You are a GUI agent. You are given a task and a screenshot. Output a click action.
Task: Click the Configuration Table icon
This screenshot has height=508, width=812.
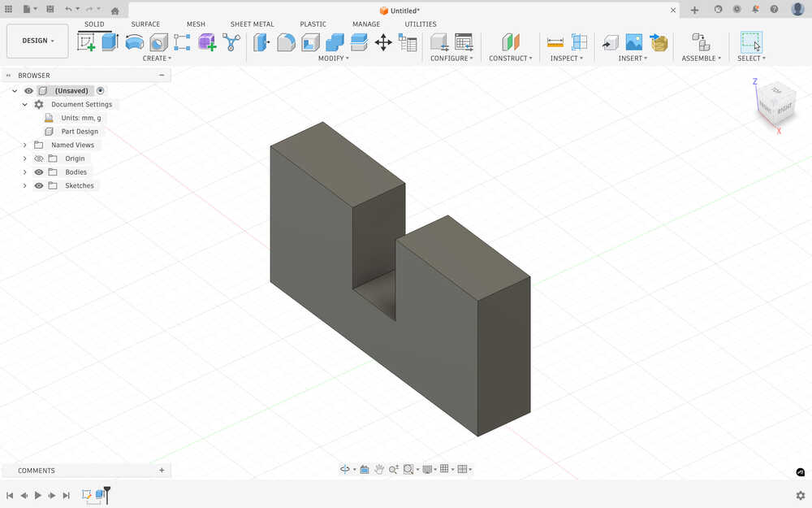(464, 42)
